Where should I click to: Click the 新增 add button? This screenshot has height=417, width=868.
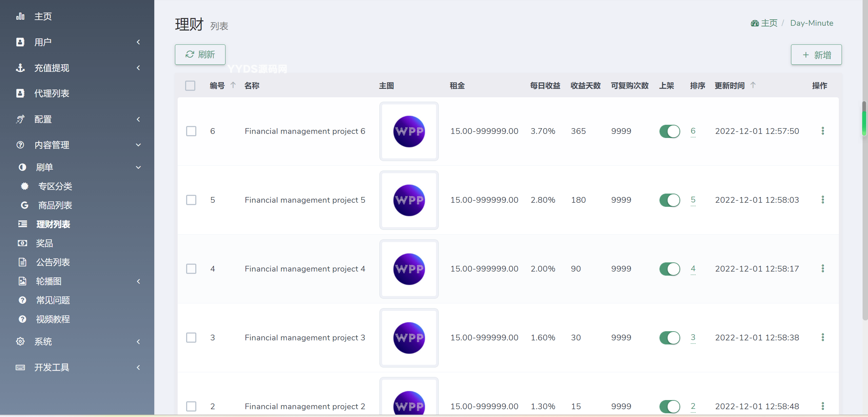816,55
